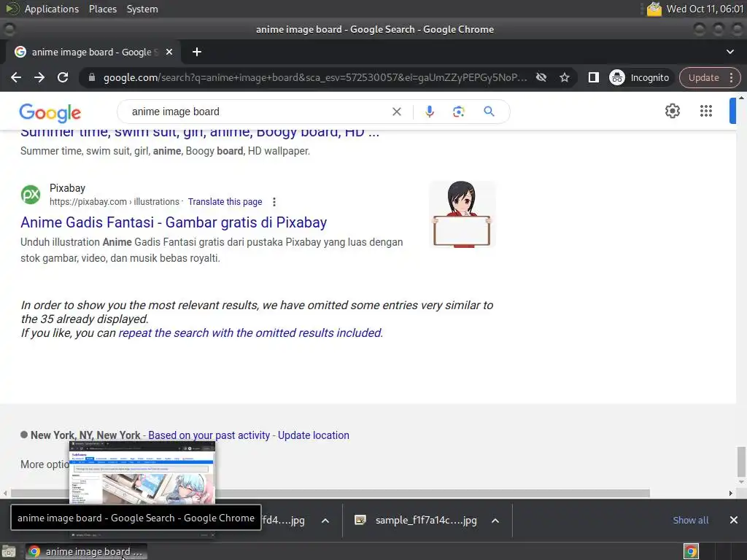Viewport: 747px width, 560px height.
Task: Click the Update location link
Action: [x=314, y=435]
